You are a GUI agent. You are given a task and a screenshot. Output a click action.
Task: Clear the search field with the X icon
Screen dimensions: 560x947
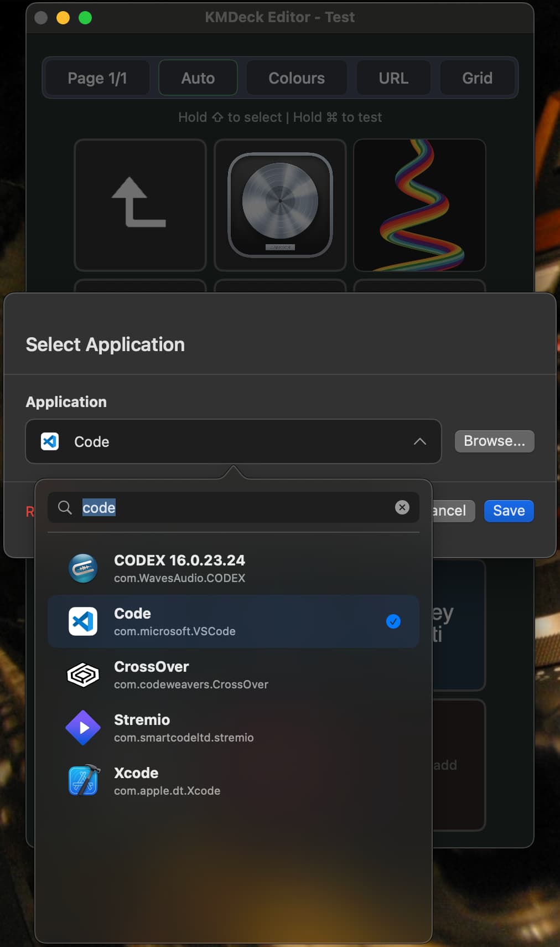pos(402,507)
